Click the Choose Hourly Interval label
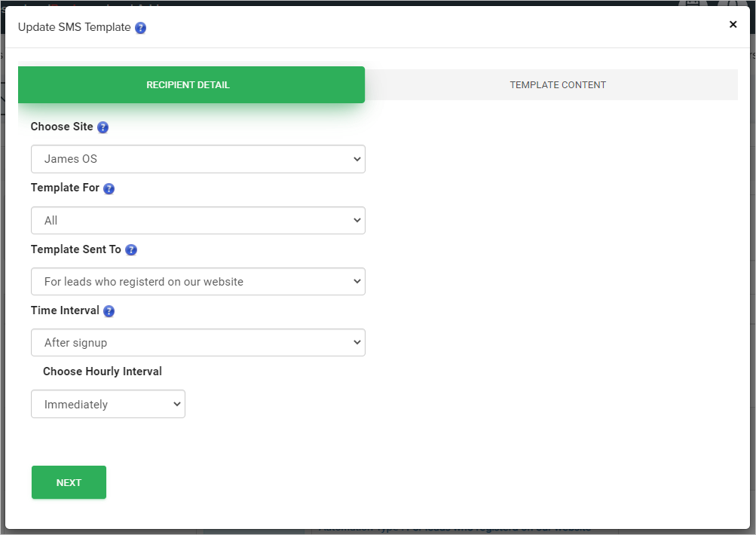 click(103, 371)
